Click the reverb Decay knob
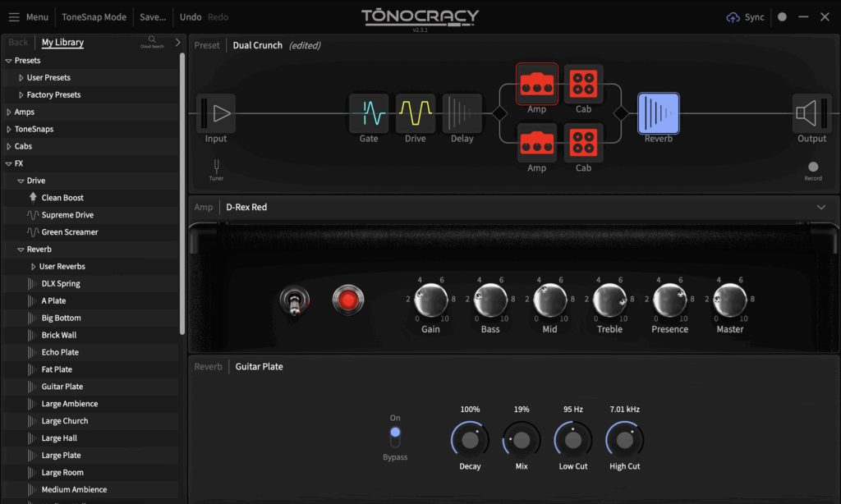Screen dimensions: 841x504 click(470, 440)
